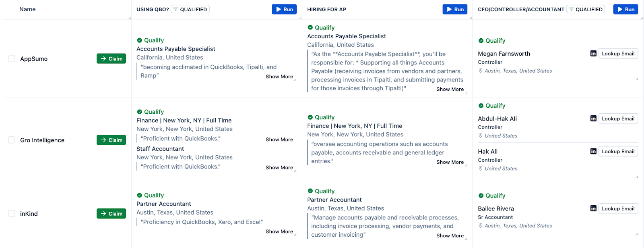Image resolution: width=644 pixels, height=248 pixels.
Task: Lookup email for Hak Ali
Action: (618, 151)
